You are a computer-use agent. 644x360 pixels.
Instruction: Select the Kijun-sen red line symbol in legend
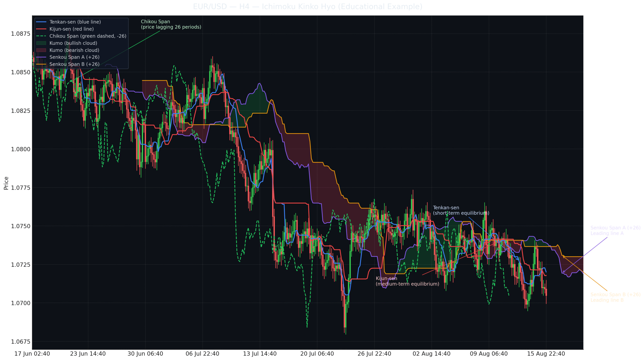point(42,29)
